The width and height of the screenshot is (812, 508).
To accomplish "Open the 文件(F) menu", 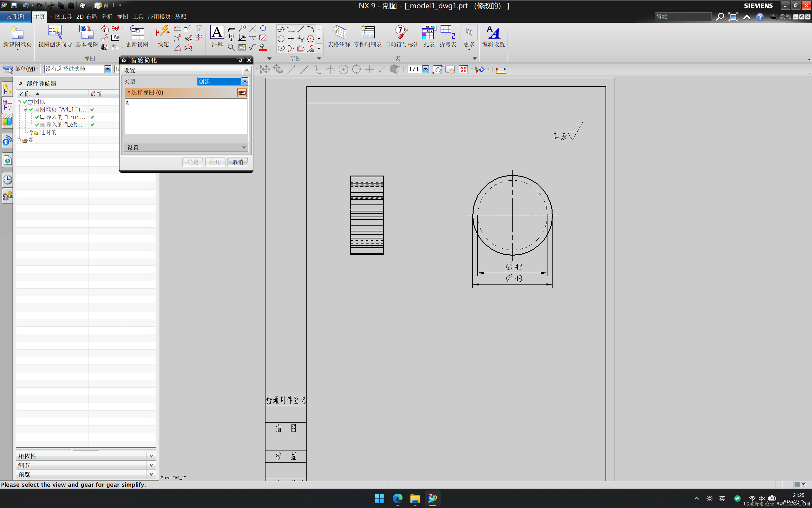I will [16, 17].
